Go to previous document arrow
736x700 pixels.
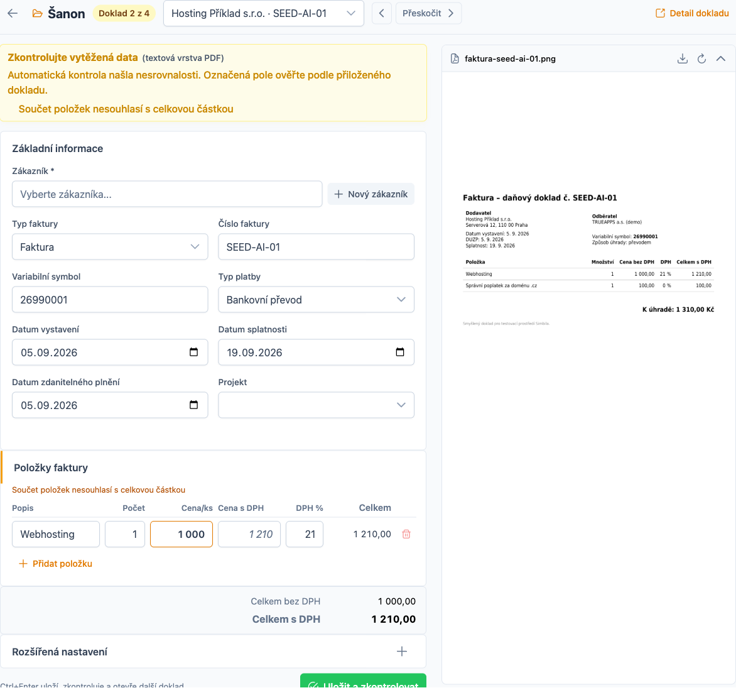[382, 13]
